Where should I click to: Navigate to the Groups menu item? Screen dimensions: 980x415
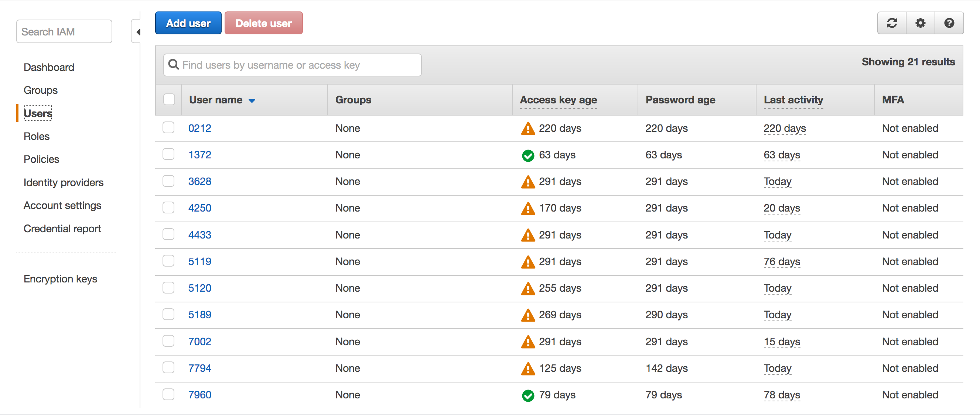click(40, 90)
